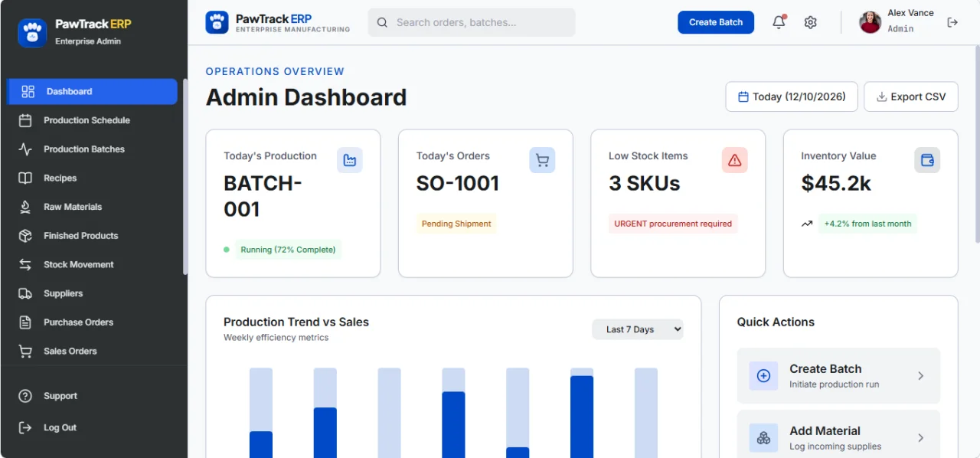This screenshot has width=980, height=458.
Task: Click the trend arrow icon under Inventory Value
Action: tap(807, 224)
